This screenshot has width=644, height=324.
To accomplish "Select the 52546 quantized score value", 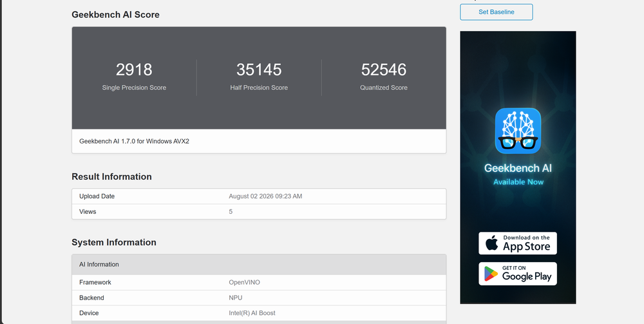I will (384, 70).
